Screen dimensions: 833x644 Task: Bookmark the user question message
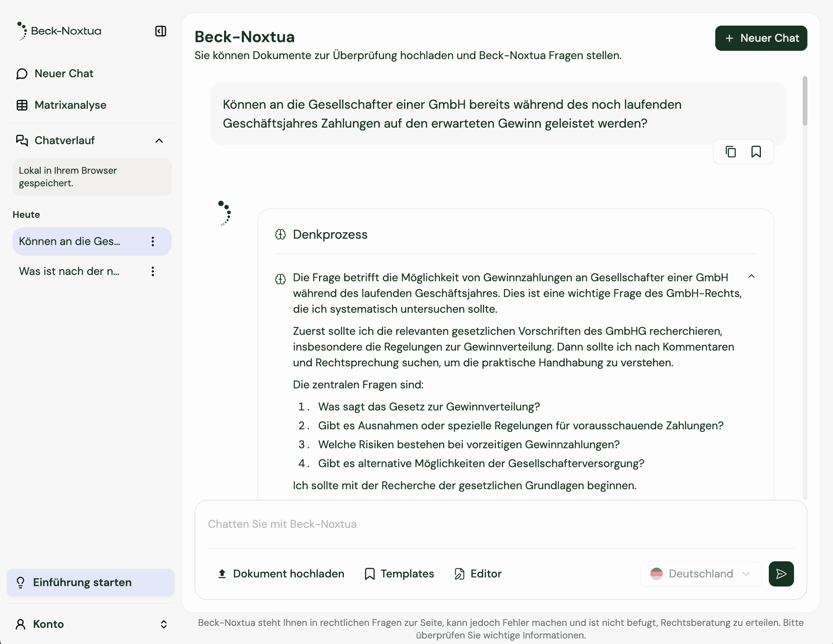(x=756, y=152)
